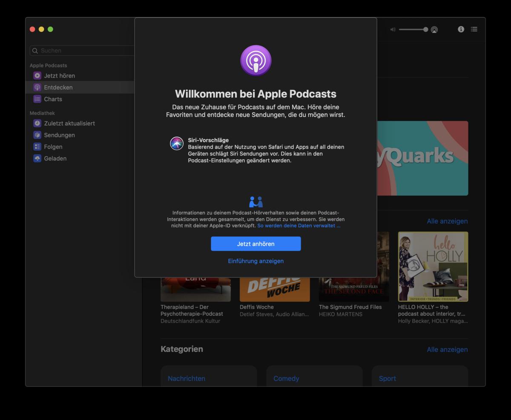The width and height of the screenshot is (511, 420).
Task: Click the Zuletzt aktualisiert clock icon
Action: [x=37, y=123]
